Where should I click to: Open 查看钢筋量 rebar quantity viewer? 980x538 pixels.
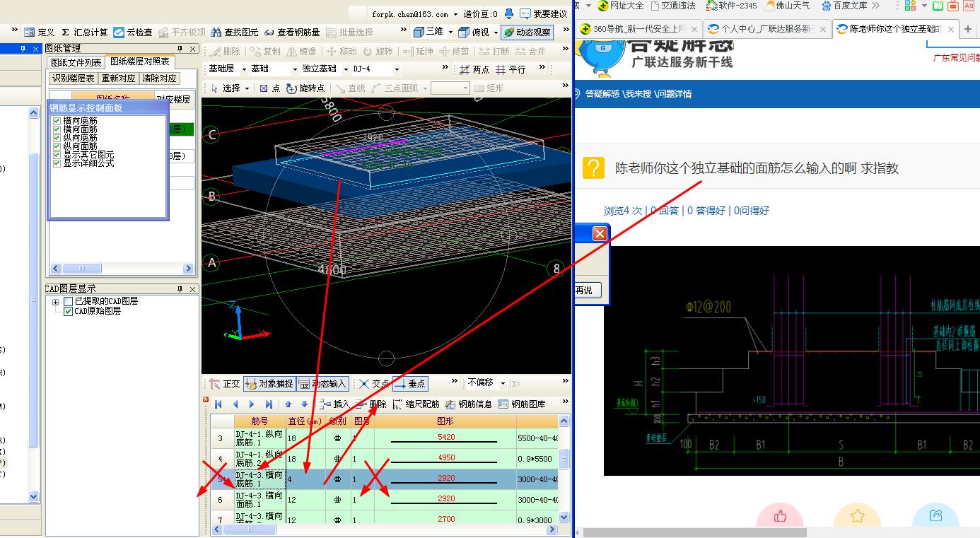[292, 33]
